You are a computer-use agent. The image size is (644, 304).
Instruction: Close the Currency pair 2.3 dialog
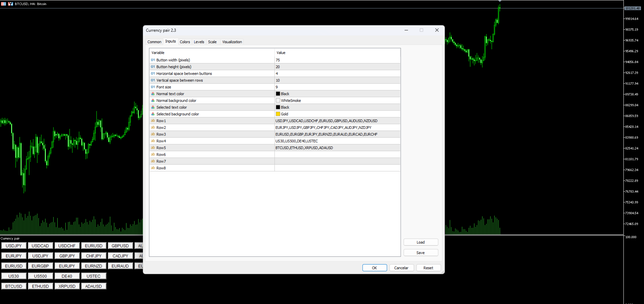coord(437,30)
